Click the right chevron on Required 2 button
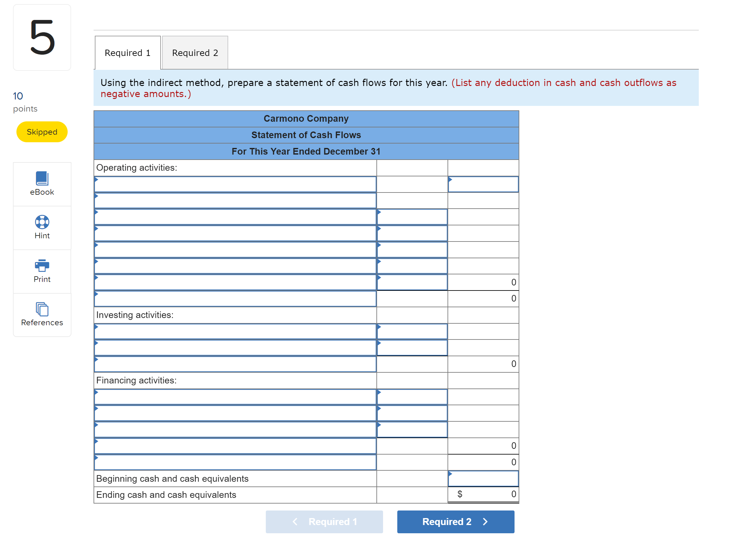 485,522
